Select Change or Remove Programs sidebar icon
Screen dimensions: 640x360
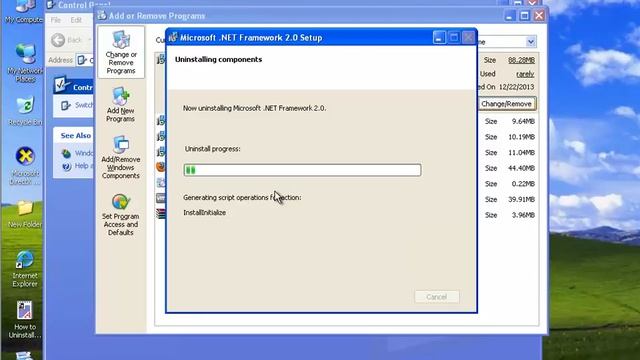[x=121, y=52]
